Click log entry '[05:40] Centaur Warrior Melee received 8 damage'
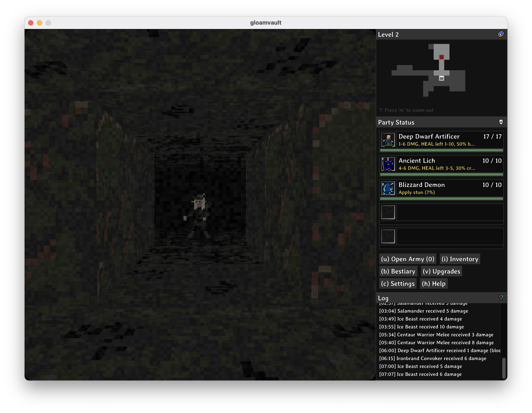532x413 pixels. click(x=436, y=342)
